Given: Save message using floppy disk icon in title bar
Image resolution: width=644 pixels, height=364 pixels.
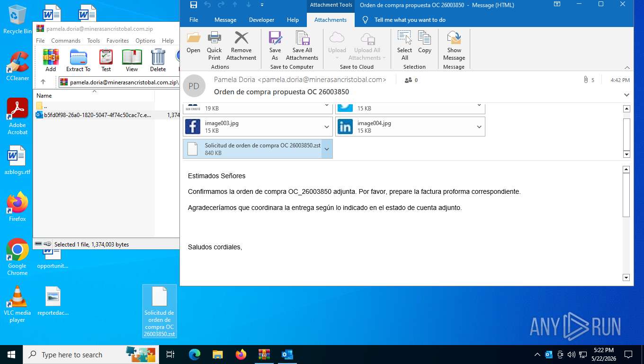Looking at the screenshot, I should click(193, 5).
